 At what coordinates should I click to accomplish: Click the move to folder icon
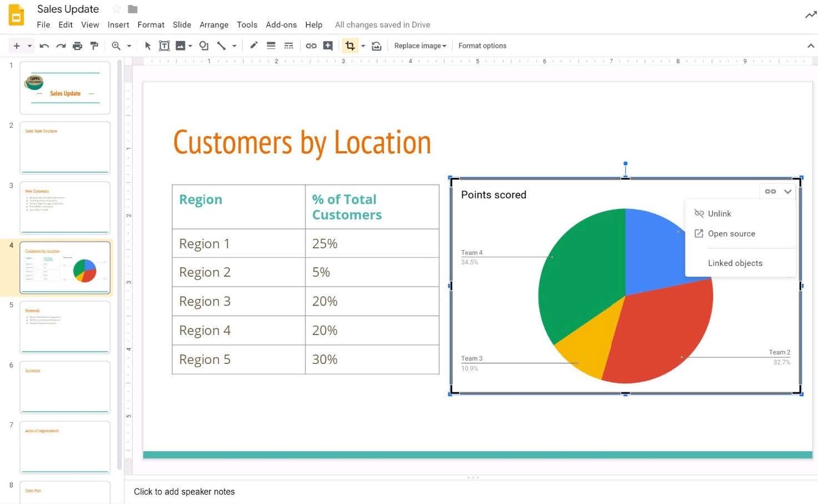point(133,9)
